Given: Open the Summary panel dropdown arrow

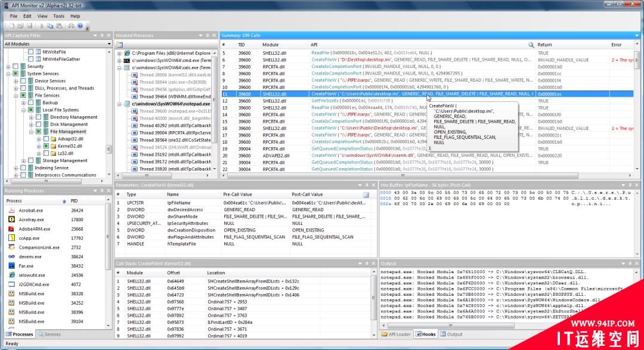Looking at the screenshot, I should pos(637,35).
